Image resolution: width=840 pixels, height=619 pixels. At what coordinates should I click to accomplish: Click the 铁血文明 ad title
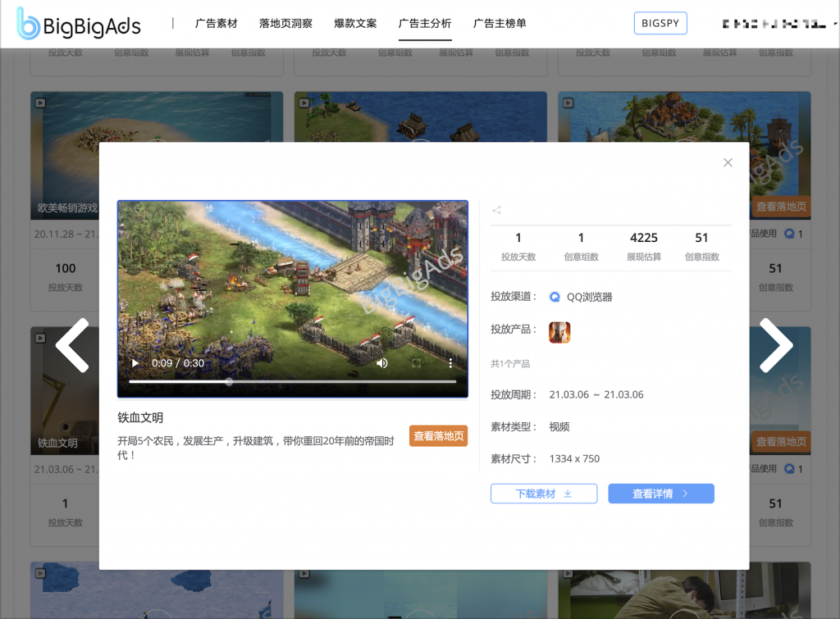(140, 417)
